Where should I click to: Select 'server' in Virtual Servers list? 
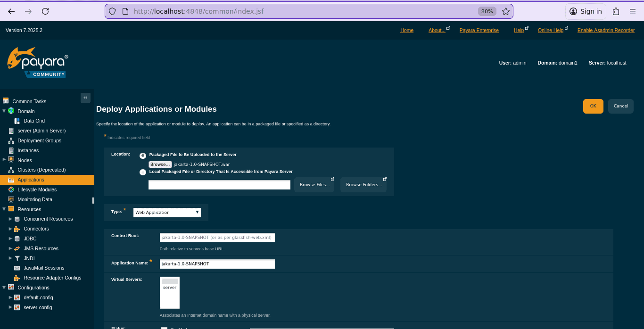click(x=170, y=288)
